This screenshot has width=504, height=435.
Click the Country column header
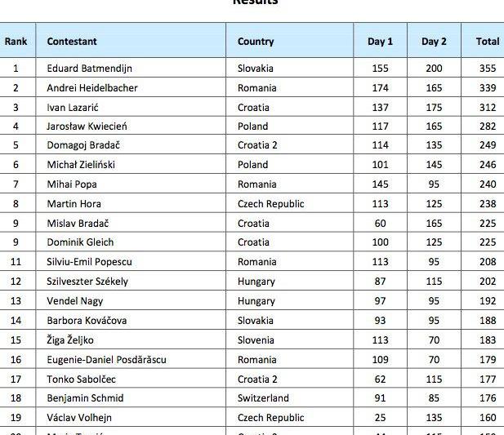click(256, 41)
